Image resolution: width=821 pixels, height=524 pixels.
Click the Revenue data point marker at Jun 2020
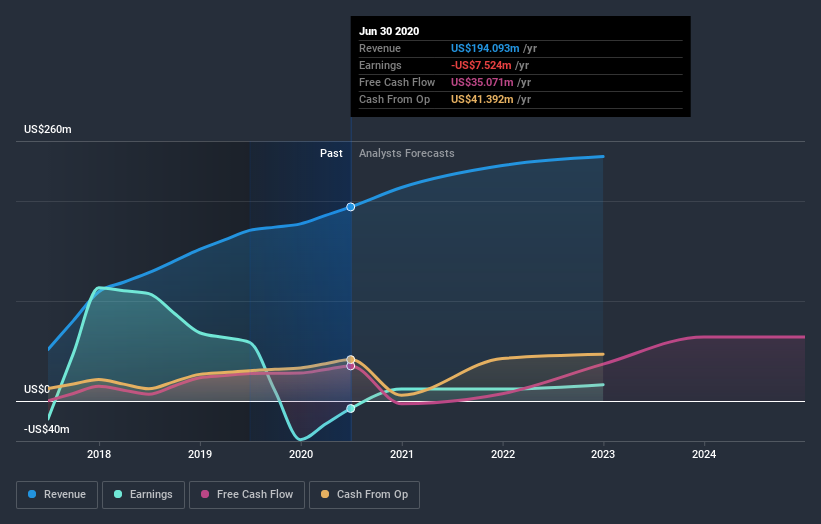(351, 207)
